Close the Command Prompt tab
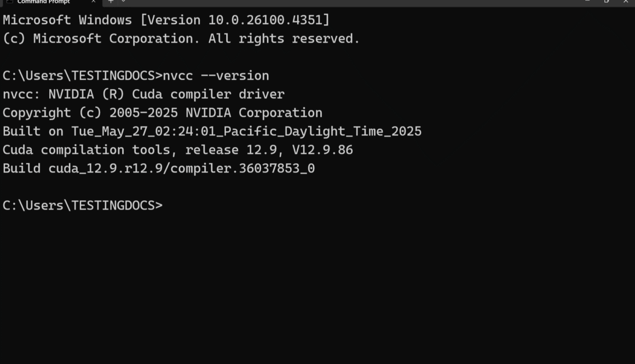 point(93,2)
